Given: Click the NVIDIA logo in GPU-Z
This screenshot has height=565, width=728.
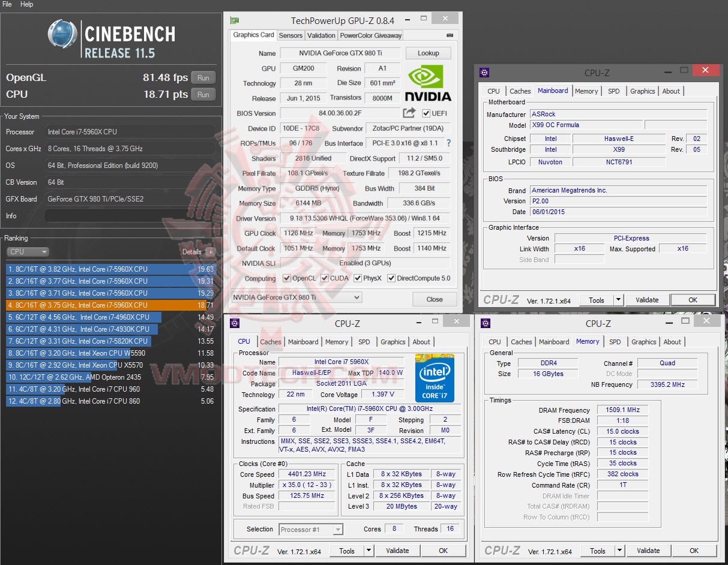Looking at the screenshot, I should [x=428, y=83].
